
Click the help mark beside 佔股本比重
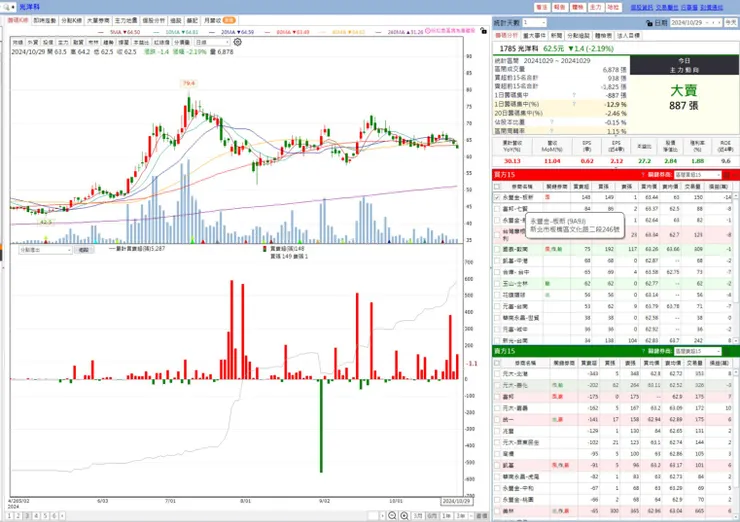point(551,122)
